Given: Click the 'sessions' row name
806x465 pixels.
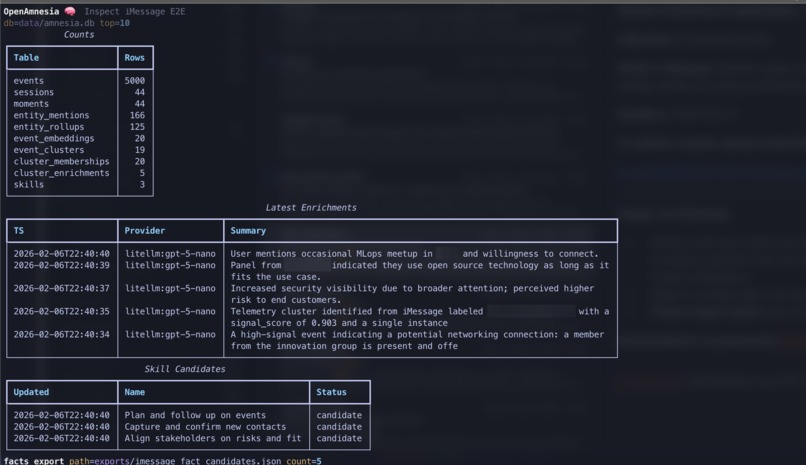Looking at the screenshot, I should tap(34, 92).
